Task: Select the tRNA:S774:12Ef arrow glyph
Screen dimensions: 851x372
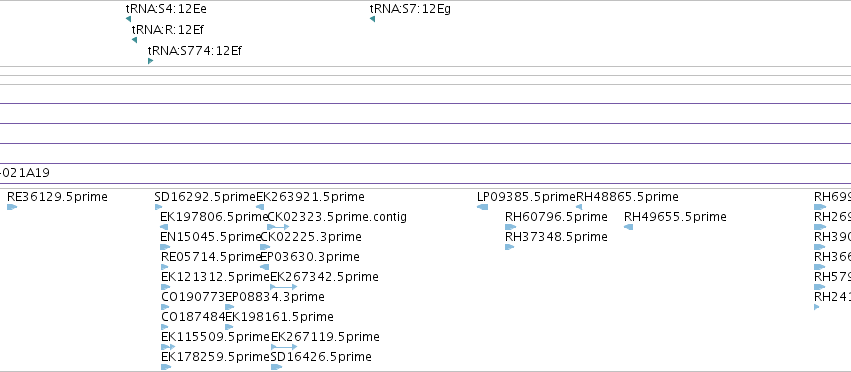Action: point(150,61)
